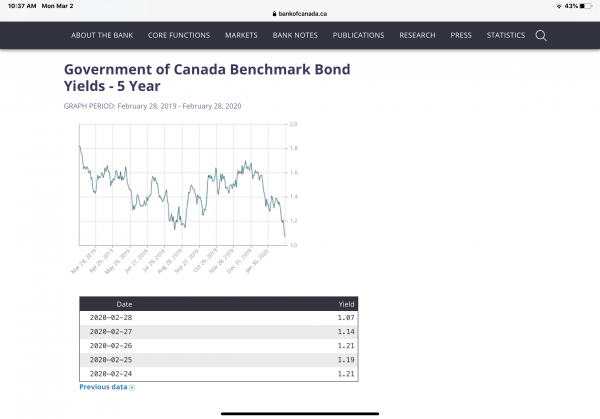The height and width of the screenshot is (419, 600).
Task: Click the Date column header
Action: click(124, 303)
